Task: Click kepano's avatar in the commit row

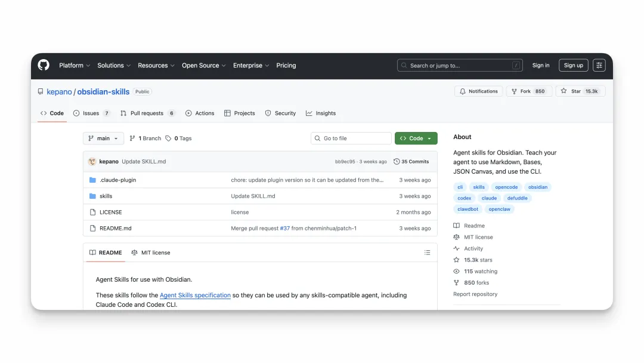Action: coord(92,162)
